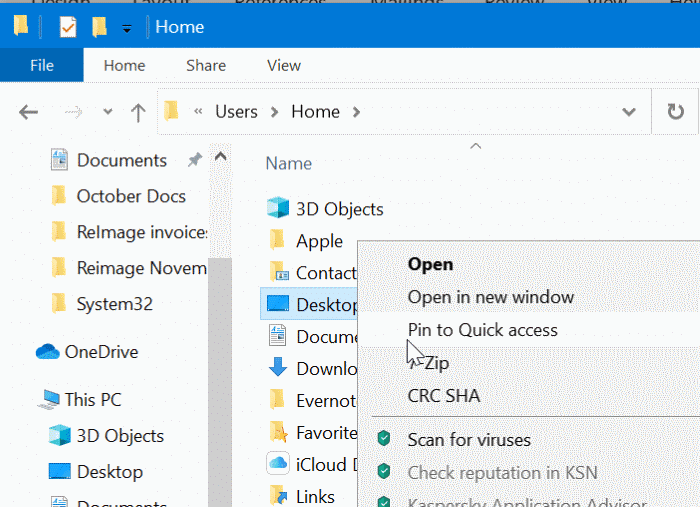Select the Evernote folder
The image size is (700, 507).
(326, 401)
